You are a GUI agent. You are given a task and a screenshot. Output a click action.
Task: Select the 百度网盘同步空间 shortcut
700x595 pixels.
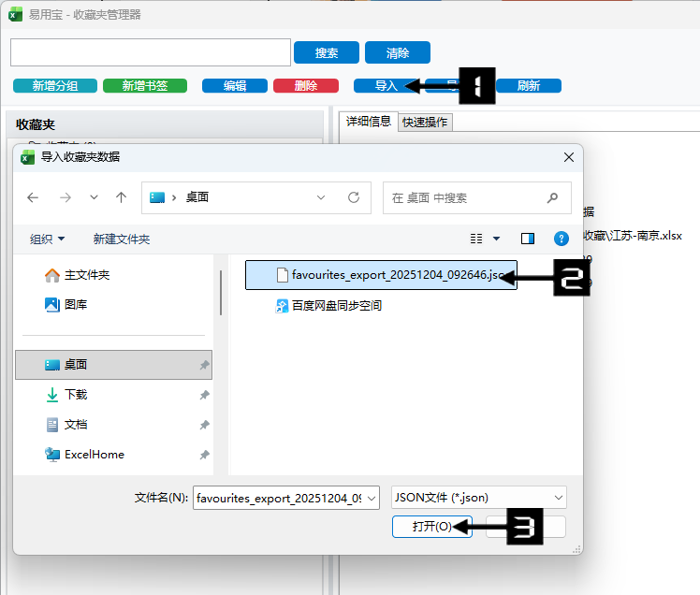335,306
